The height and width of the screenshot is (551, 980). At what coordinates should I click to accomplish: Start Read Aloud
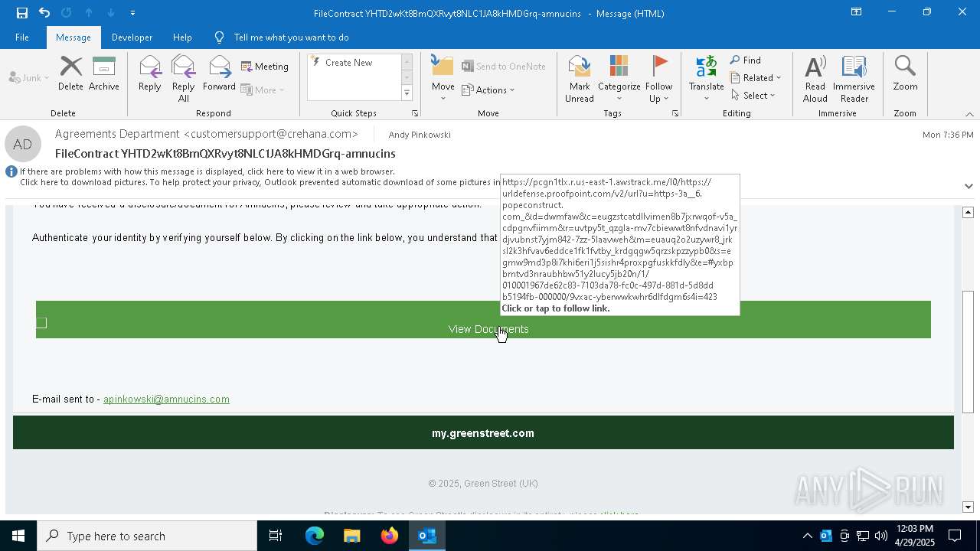(815, 78)
